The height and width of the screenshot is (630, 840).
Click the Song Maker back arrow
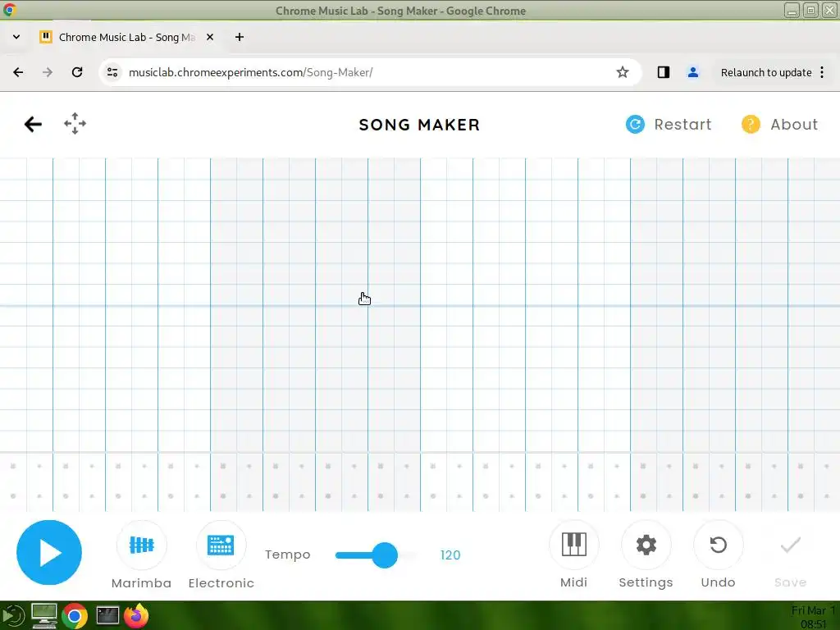(x=33, y=125)
